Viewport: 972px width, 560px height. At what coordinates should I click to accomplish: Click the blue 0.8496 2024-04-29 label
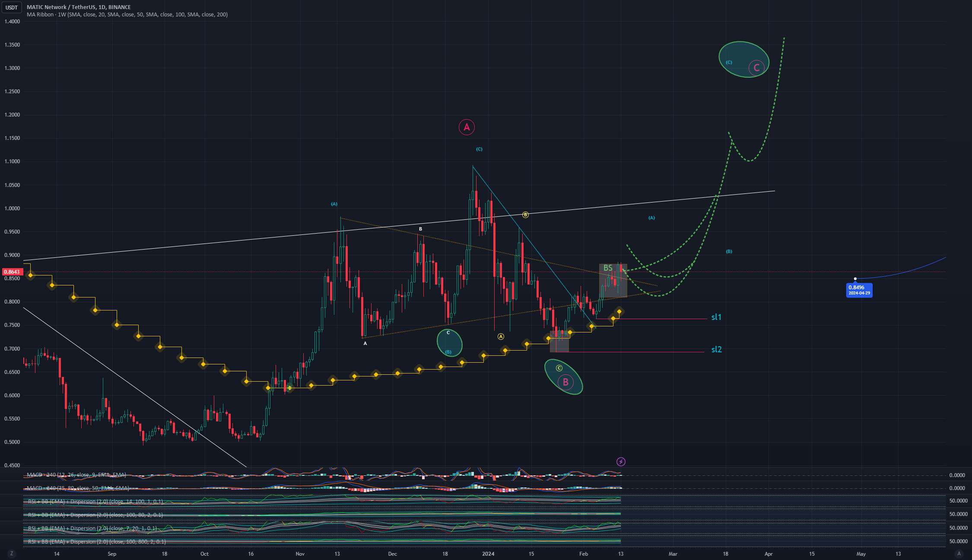pos(859,290)
